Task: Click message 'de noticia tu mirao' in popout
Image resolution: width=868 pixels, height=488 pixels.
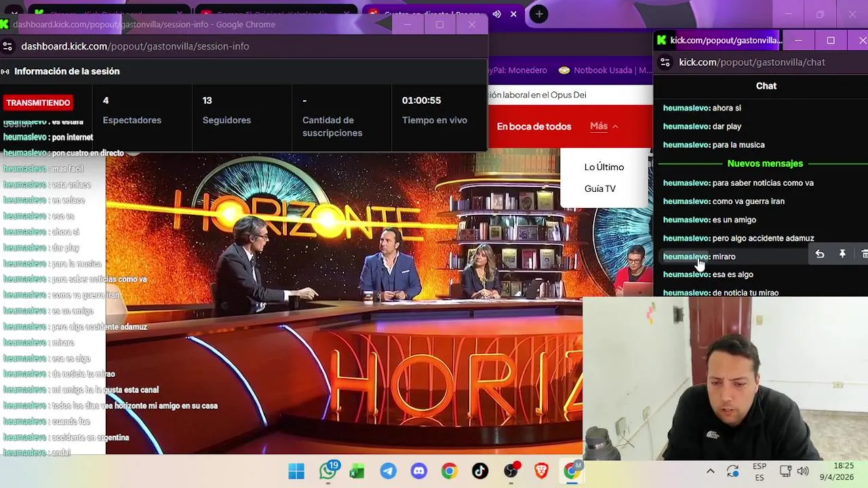Action: (x=745, y=293)
